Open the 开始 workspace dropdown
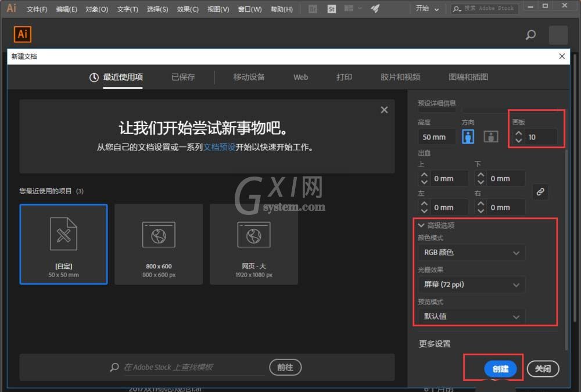Screen dimensions: 581x392 427,9
